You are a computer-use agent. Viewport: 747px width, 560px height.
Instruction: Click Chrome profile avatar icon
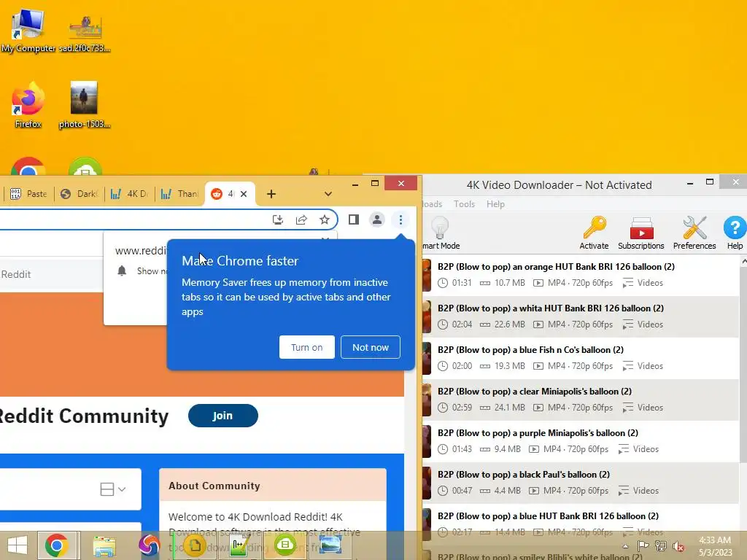coord(377,219)
